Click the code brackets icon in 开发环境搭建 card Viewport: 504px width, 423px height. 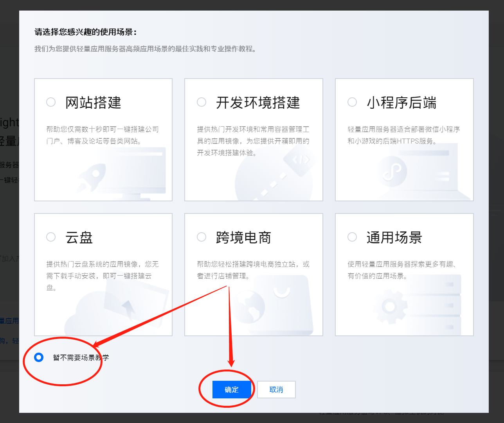[x=301, y=160]
